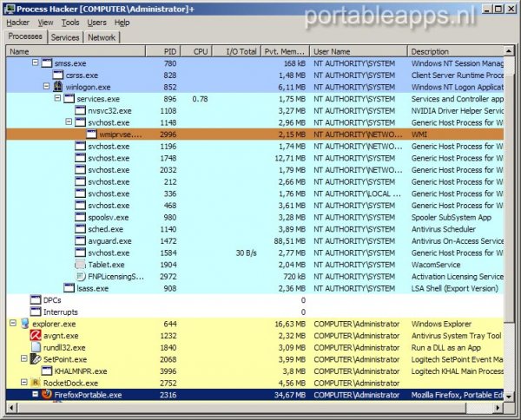Click the services.exe process icon
Image resolution: width=521 pixels, height=420 pixels.
coord(69,99)
